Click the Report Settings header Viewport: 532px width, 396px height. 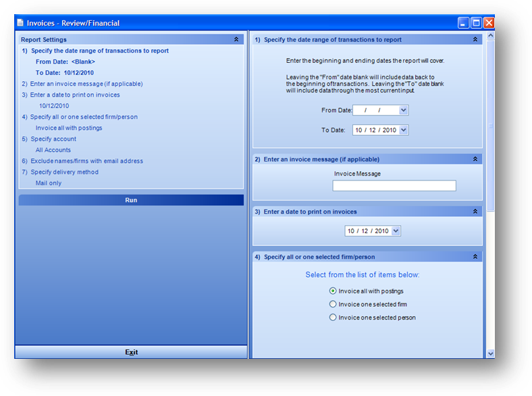click(131, 39)
